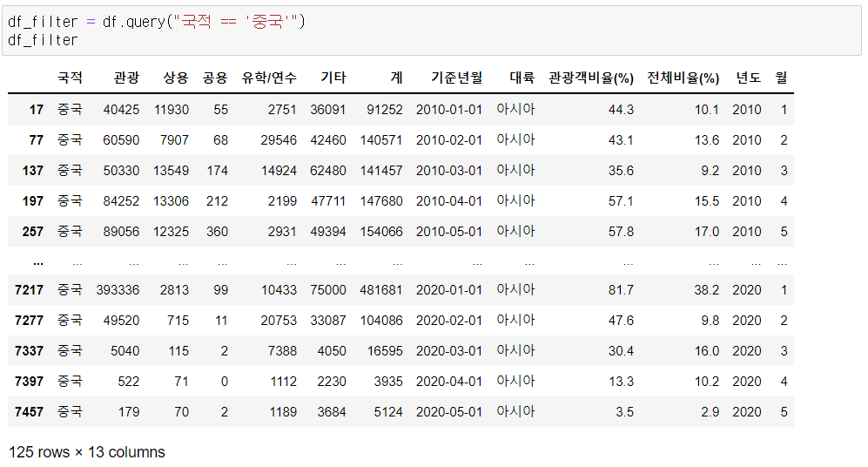
Task: Click the 계 value 3935
Action: pos(388,381)
